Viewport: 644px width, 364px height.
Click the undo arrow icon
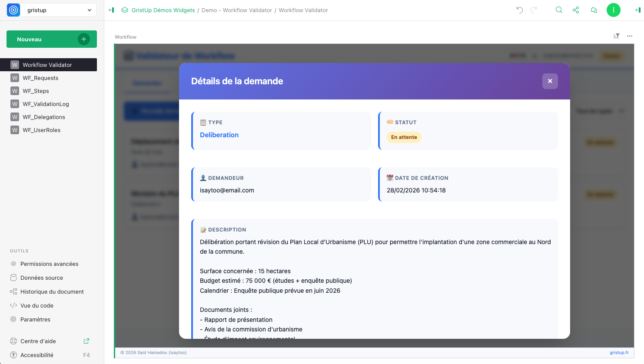click(519, 10)
